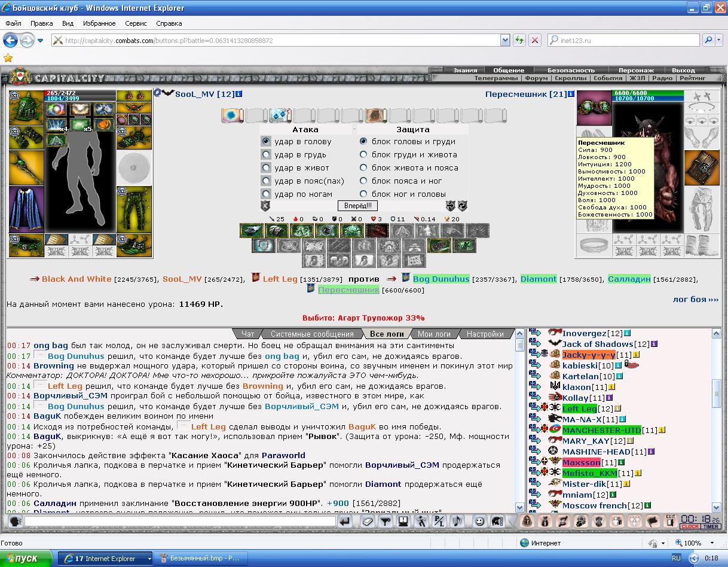Screen dimensions: 728x567
Task: Open the Избранное menu
Action: (x=100, y=23)
